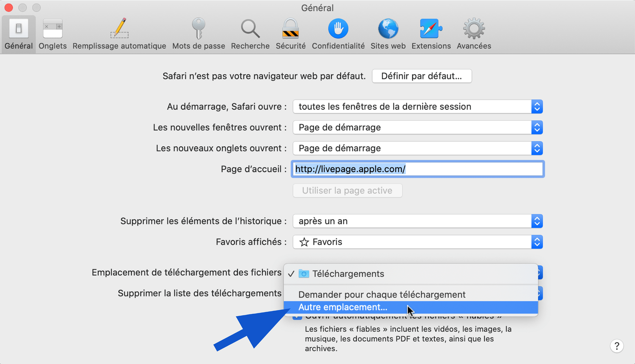Screen dimensions: 635x364
Task: Click Utiliser la page active button
Action: click(x=347, y=190)
